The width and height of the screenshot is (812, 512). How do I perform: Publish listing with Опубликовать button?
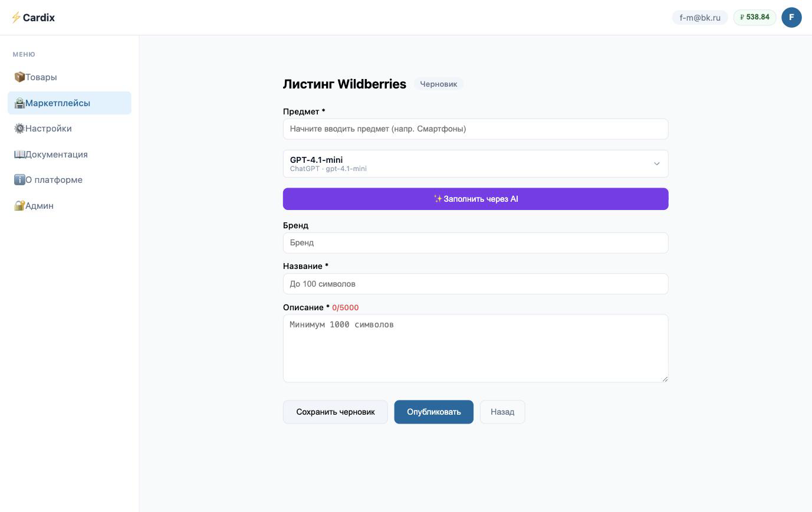pos(434,412)
